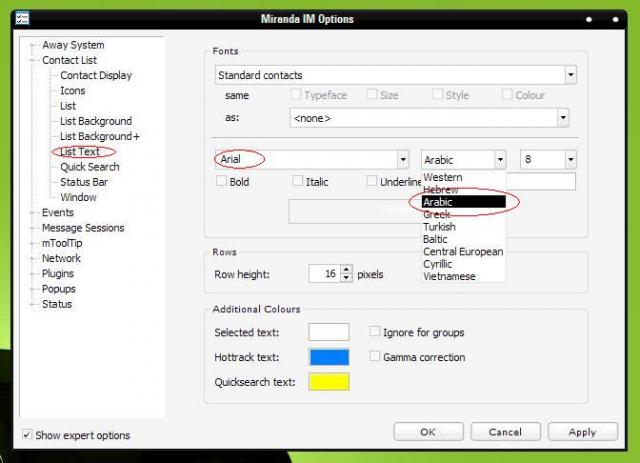This screenshot has width=640, height=463.
Task: Pick the Selected text white colour
Action: coord(329,332)
